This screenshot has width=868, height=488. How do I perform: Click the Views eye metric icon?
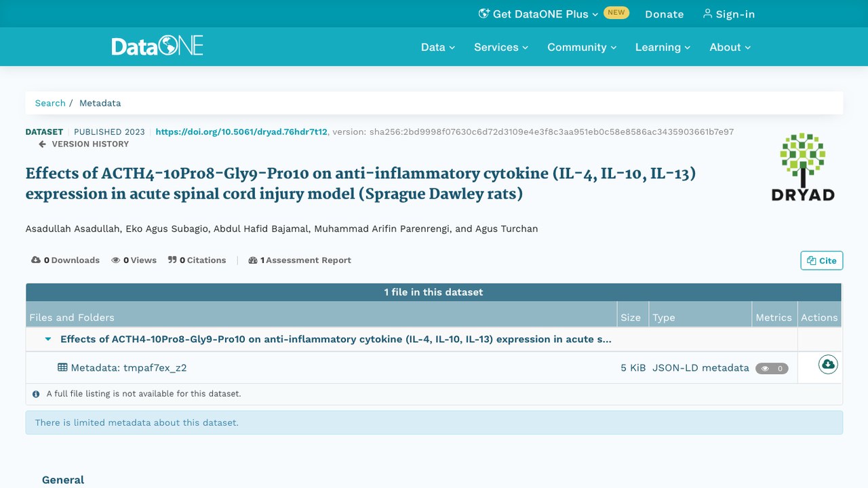pyautogui.click(x=116, y=260)
